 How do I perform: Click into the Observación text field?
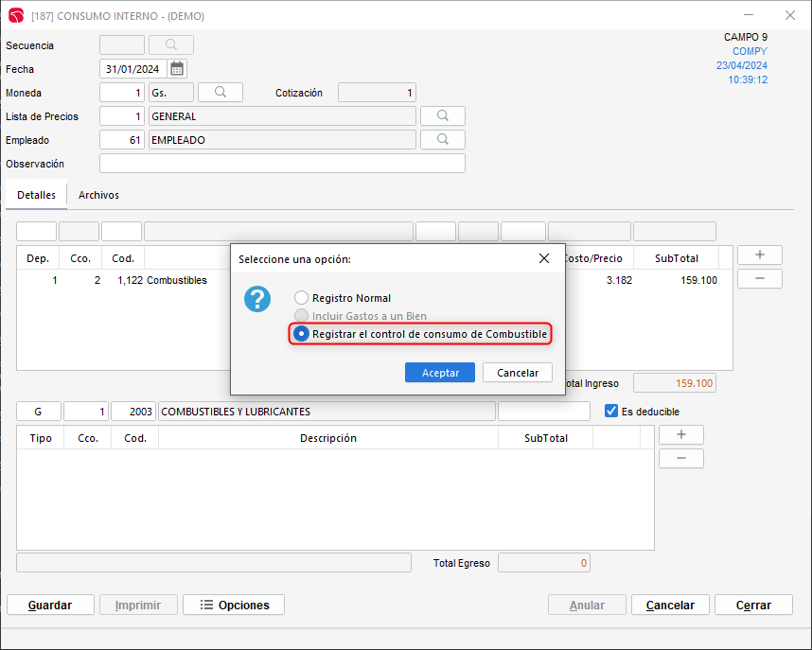point(282,164)
